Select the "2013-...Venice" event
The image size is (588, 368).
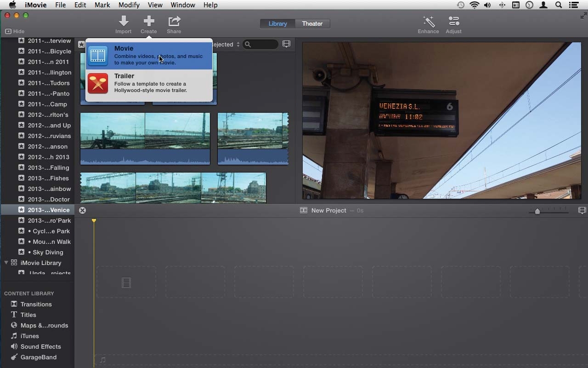(37, 210)
